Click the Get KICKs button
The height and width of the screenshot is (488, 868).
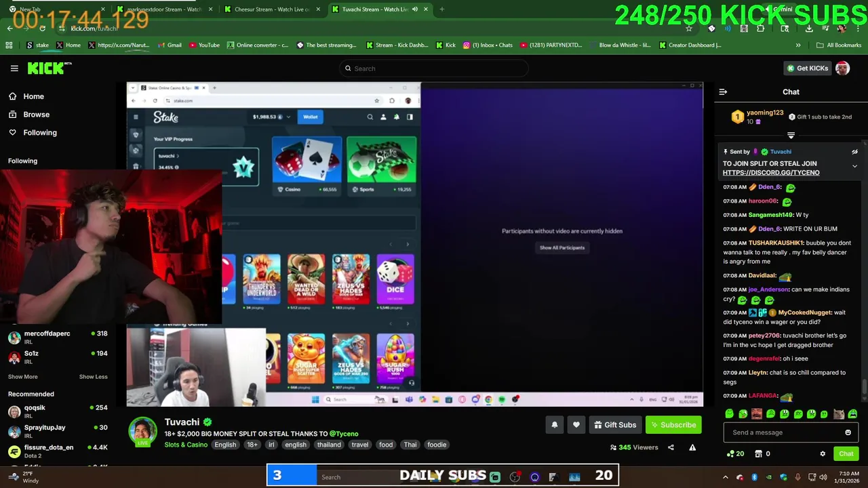pyautogui.click(x=807, y=68)
